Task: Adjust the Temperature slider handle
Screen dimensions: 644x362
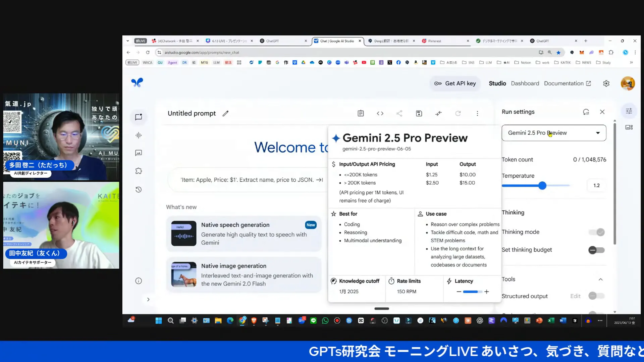Action: [x=542, y=185]
